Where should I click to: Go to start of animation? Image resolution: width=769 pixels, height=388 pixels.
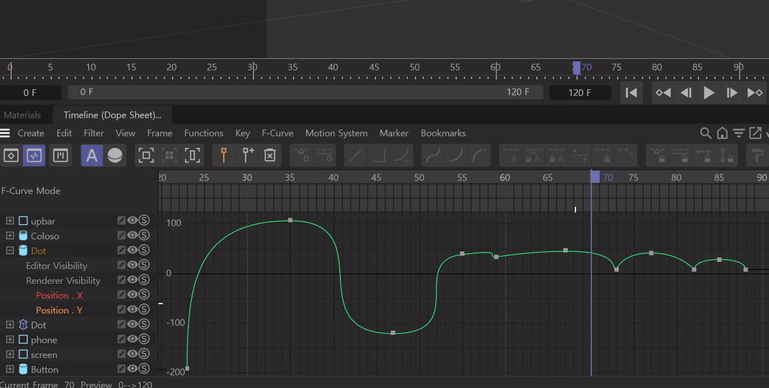632,93
